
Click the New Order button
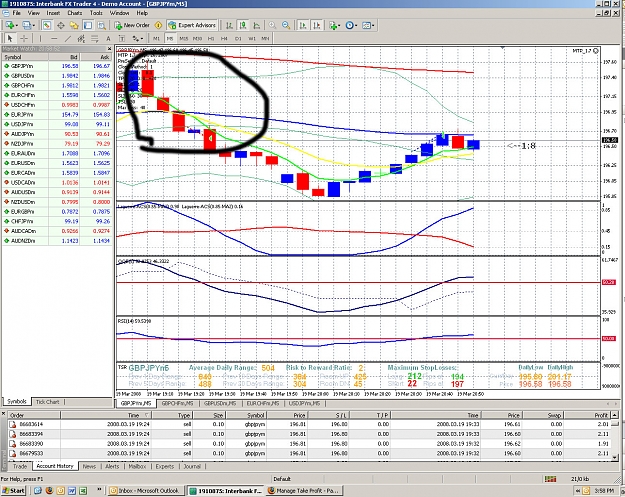point(132,25)
